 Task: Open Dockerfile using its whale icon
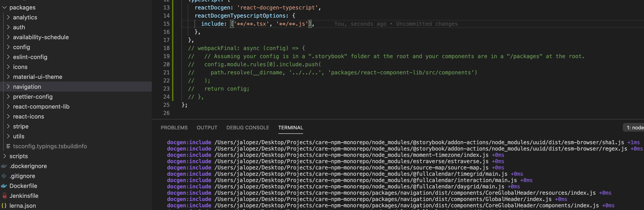4,186
